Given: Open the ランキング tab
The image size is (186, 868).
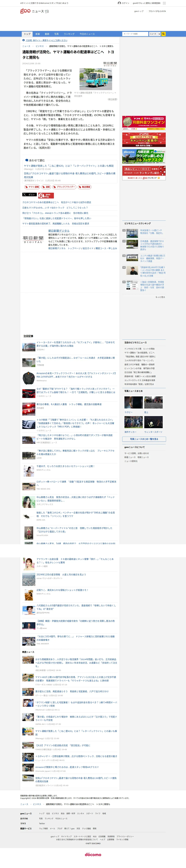Looking at the screenshot, I should tap(69, 34).
